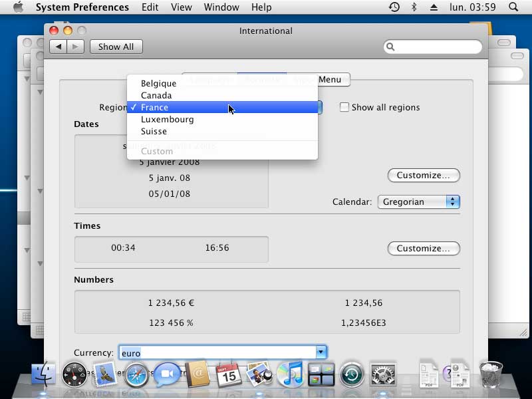Open the Calendar Gregorian dropdown

point(419,202)
